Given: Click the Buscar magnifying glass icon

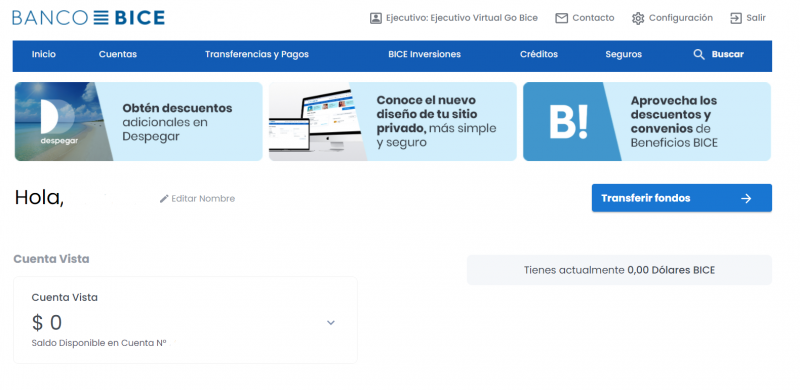Looking at the screenshot, I should tap(699, 54).
